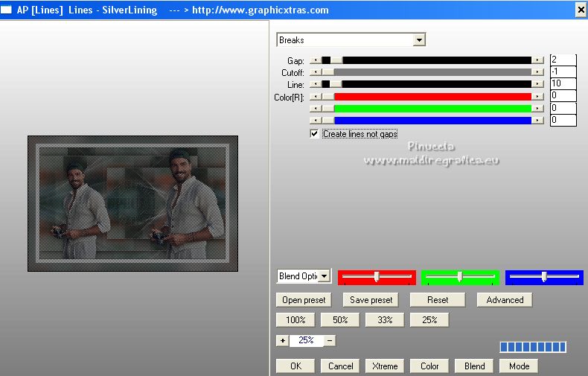Click the blue color slider left arrow
The height and width of the screenshot is (376, 588).
[316, 121]
